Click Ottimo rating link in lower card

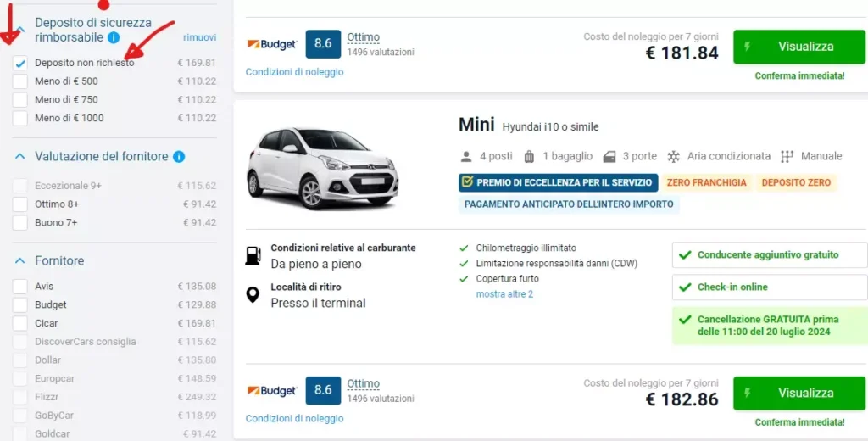[363, 384]
